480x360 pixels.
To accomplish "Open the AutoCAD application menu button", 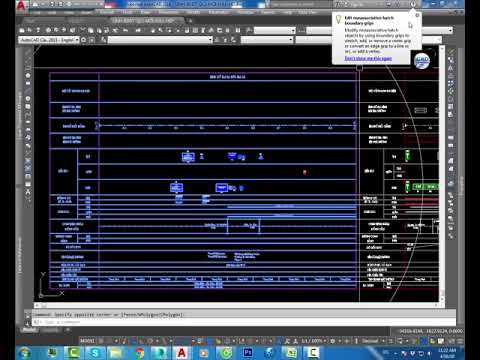I will (21, 5).
